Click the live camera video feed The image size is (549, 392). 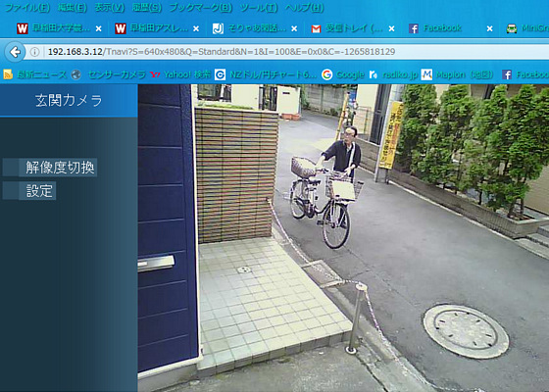click(x=343, y=238)
